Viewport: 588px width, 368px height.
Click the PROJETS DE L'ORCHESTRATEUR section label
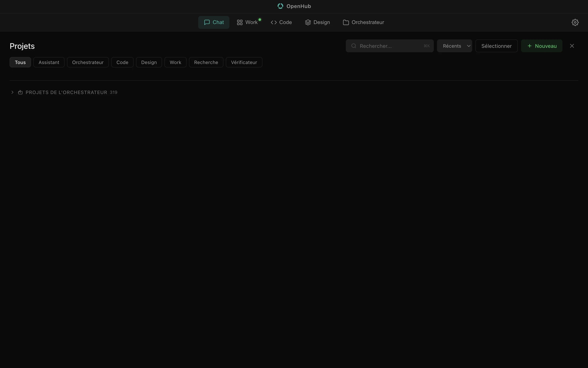[66, 92]
